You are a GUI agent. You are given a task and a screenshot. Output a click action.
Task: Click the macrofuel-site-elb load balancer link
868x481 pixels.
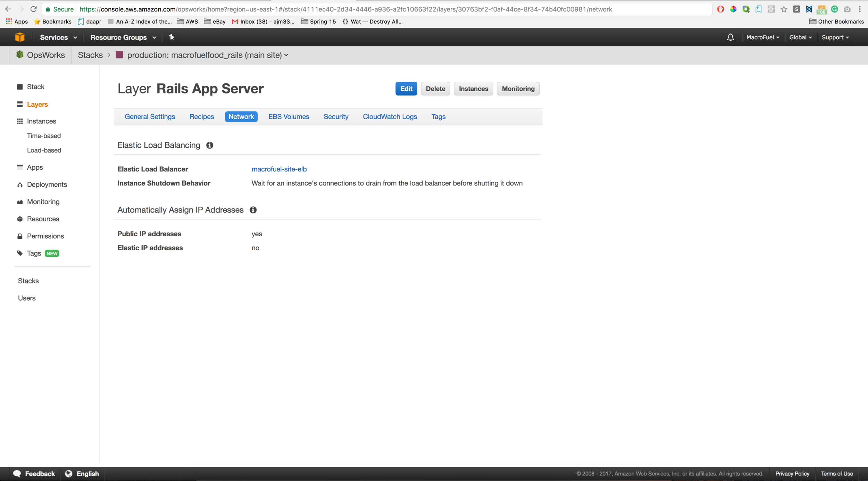click(x=279, y=169)
